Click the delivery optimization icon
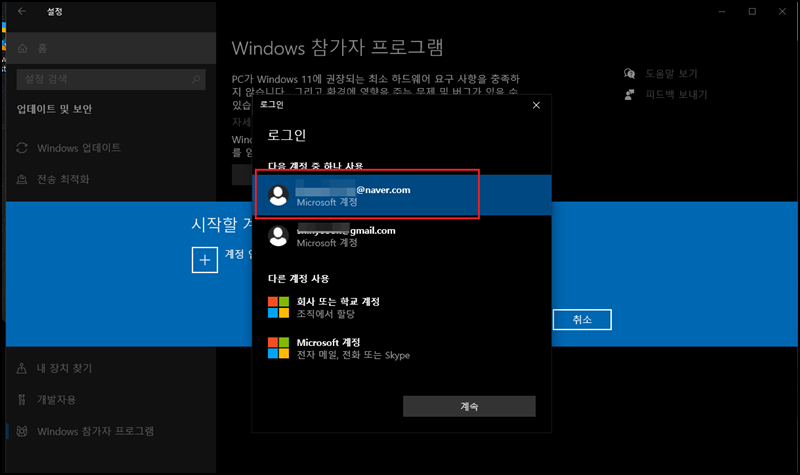Image resolution: width=800 pixels, height=475 pixels. click(x=22, y=179)
